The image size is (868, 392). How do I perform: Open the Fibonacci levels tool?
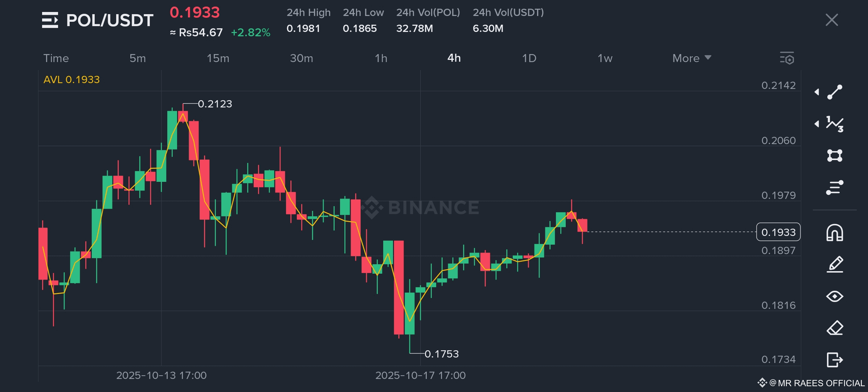(x=835, y=187)
